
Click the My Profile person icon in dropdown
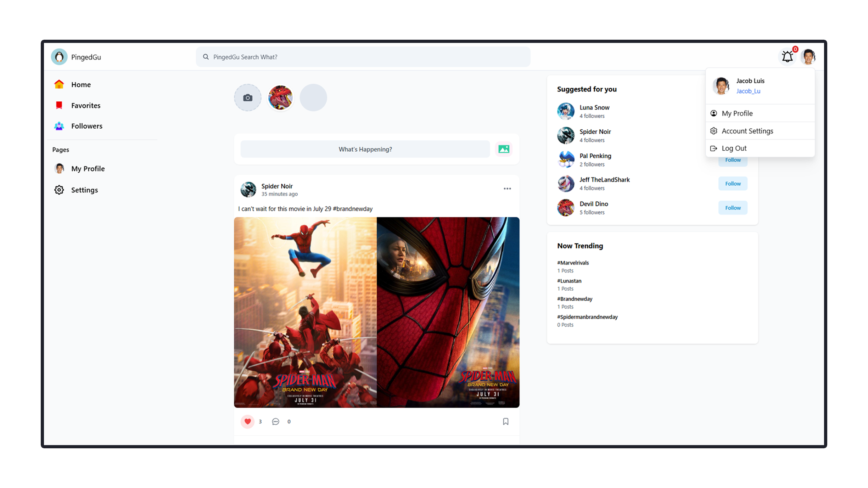coord(713,113)
